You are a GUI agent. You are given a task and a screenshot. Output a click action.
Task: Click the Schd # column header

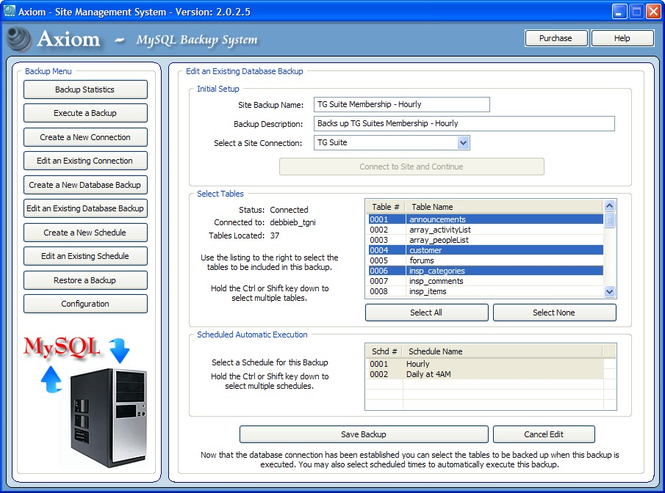tap(384, 351)
